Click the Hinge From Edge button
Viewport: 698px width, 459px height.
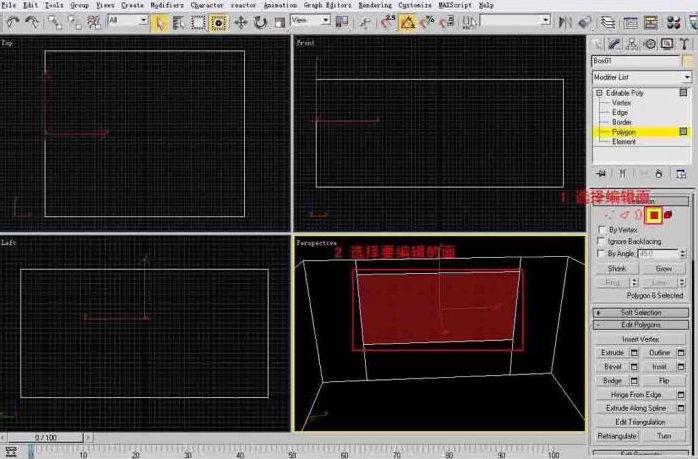coord(636,395)
